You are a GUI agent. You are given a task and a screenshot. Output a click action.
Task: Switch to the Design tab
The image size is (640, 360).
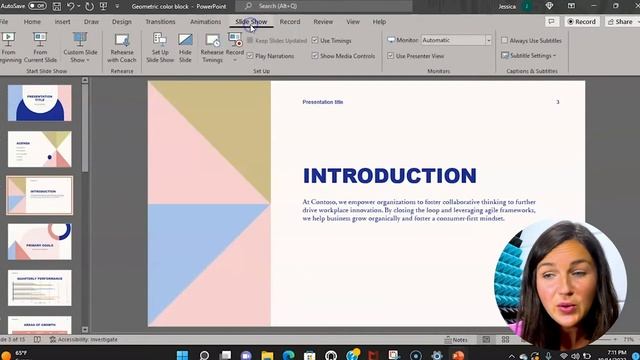[122, 22]
